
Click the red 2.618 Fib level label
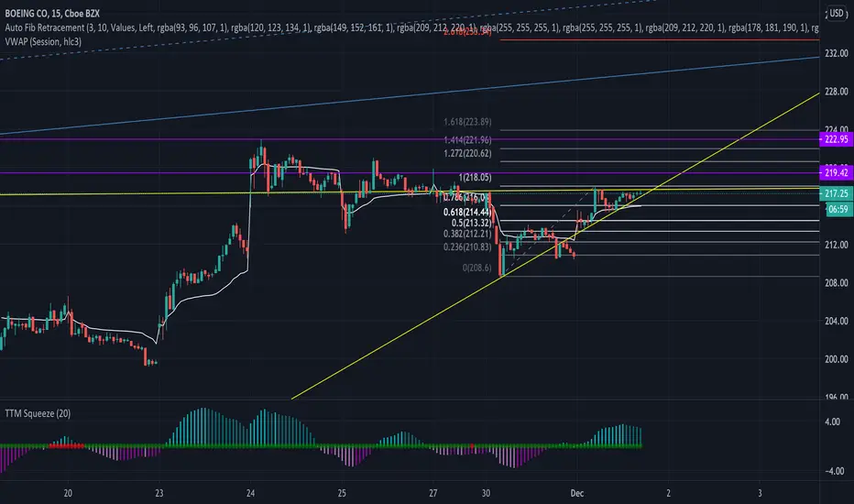click(467, 32)
